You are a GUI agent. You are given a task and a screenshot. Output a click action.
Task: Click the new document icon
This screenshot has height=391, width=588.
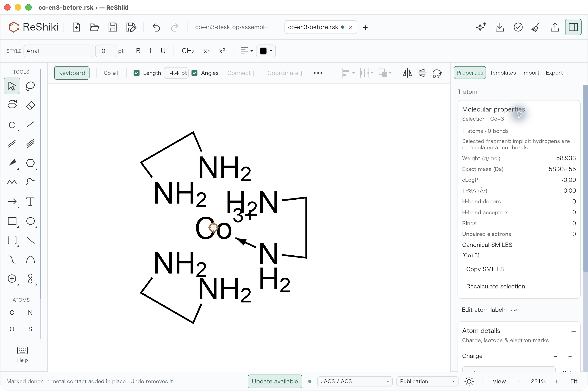pos(76,27)
